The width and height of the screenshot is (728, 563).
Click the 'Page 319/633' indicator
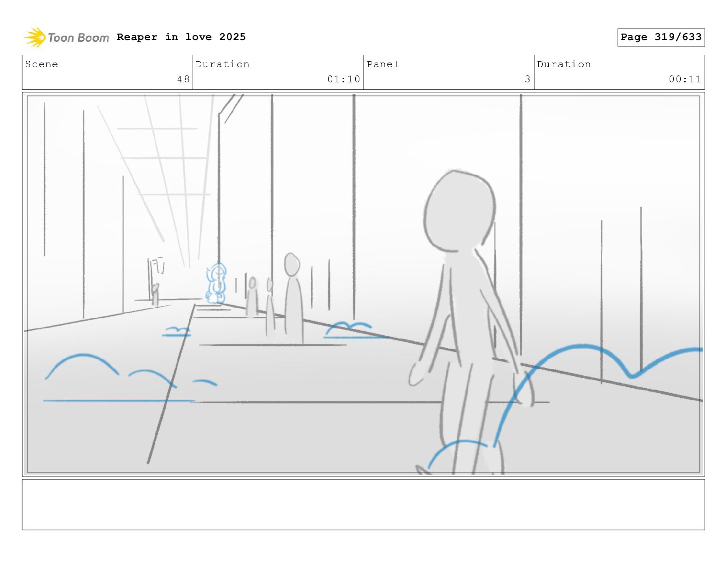tap(661, 37)
